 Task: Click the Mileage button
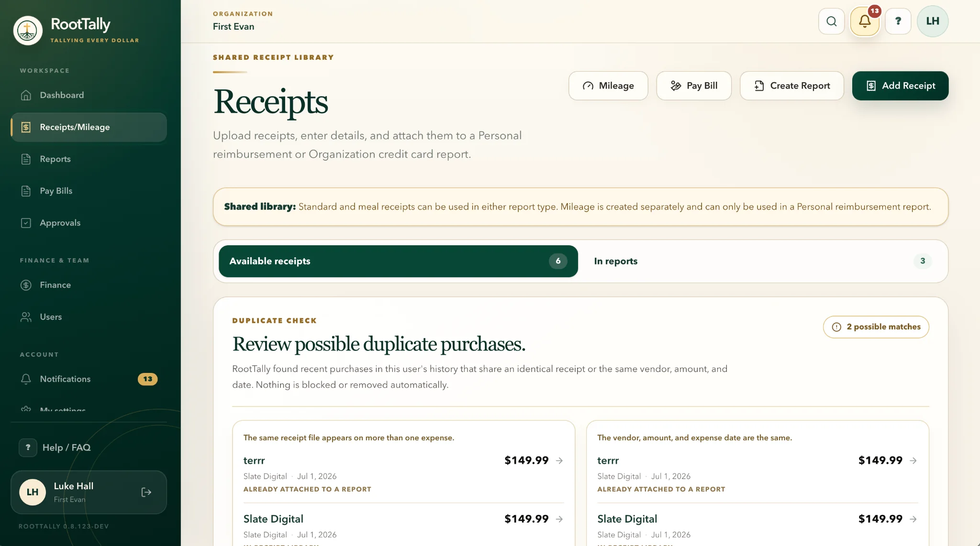tap(608, 86)
